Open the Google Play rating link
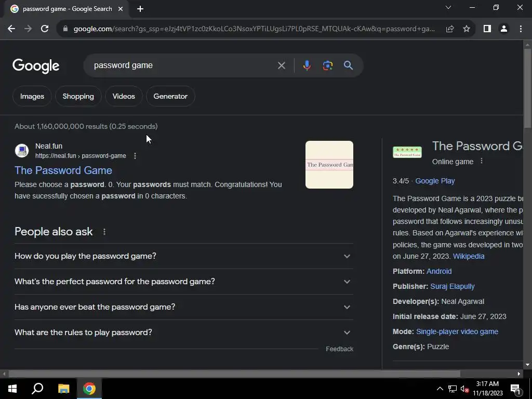The image size is (532, 399). click(435, 181)
